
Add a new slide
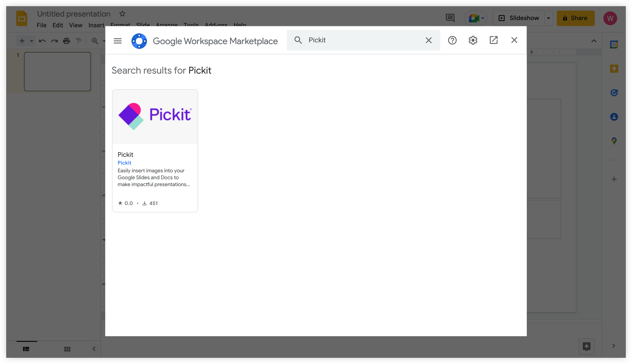(x=22, y=41)
